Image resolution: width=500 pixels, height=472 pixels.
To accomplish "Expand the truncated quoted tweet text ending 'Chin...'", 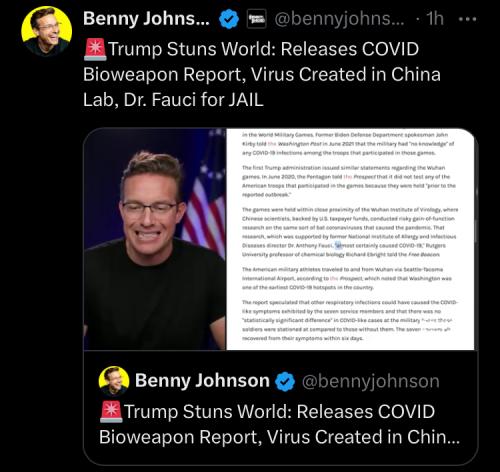I will coord(279,424).
